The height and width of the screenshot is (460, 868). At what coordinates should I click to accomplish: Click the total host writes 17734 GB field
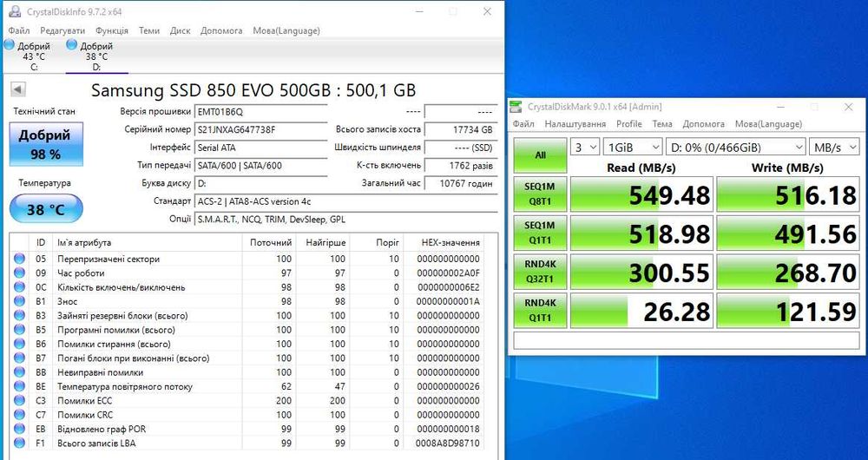[461, 129]
